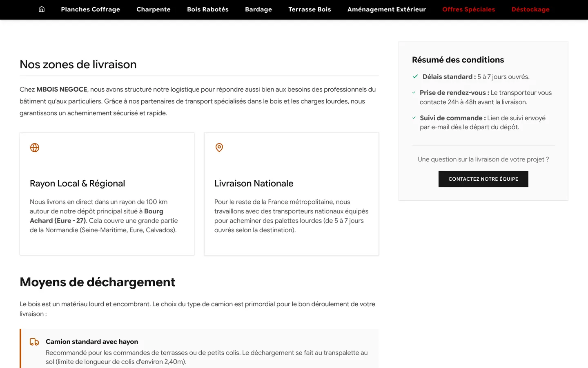Open the Planches Coffrage menu
588x368 pixels.
(91, 9)
